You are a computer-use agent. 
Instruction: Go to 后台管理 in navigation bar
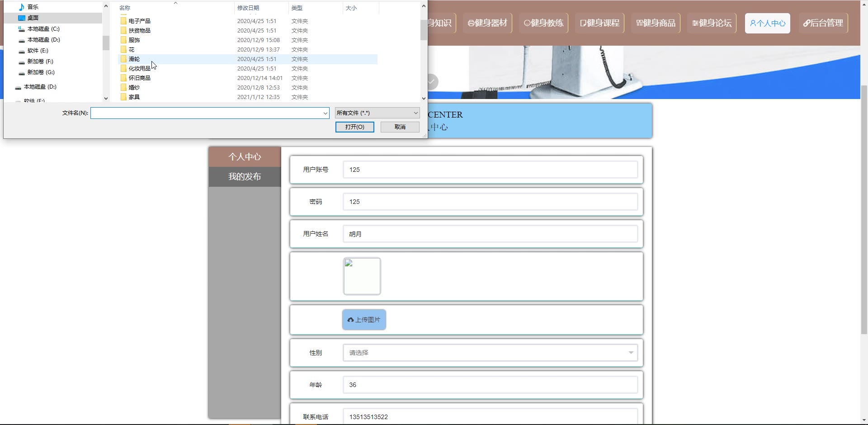[x=823, y=23]
